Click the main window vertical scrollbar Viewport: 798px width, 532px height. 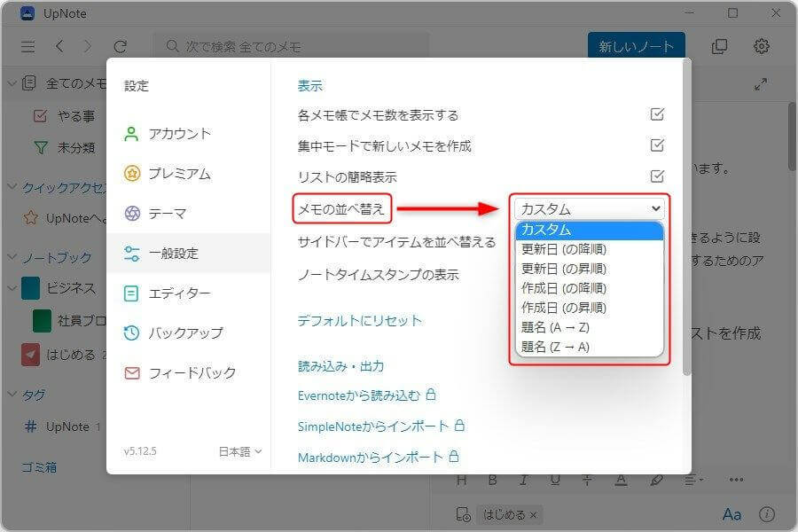[x=793, y=137]
